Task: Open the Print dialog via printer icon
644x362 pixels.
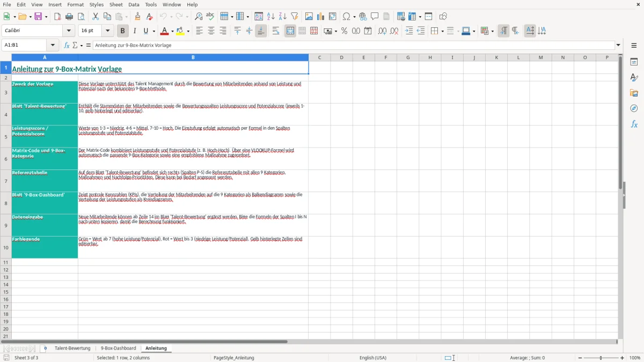Action: 69,17
